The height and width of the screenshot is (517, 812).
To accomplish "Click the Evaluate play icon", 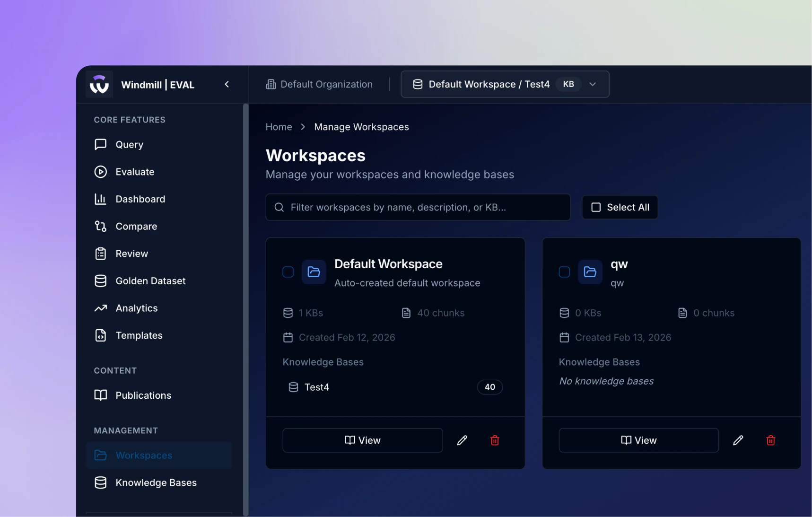I will [x=100, y=172].
